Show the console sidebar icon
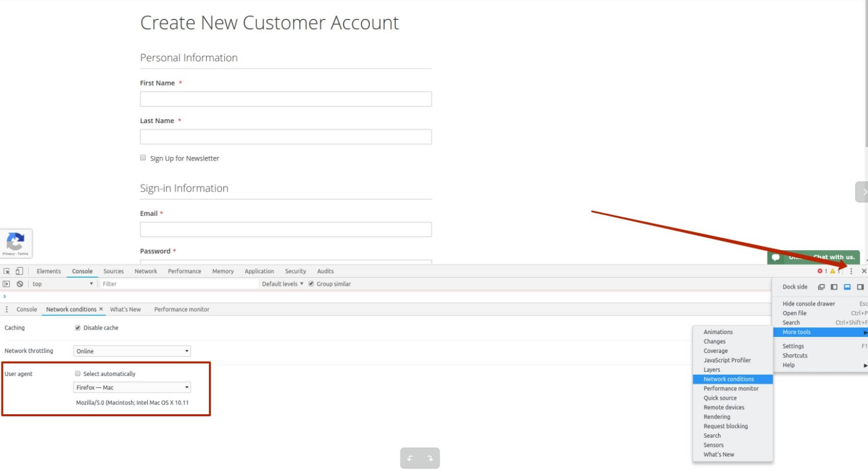 [7, 284]
